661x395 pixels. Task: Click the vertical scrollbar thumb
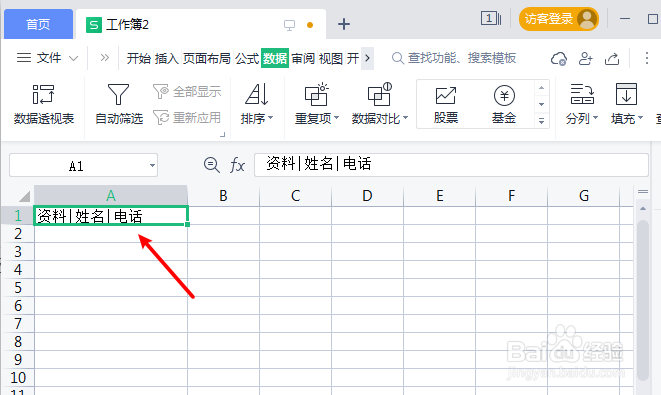643,300
